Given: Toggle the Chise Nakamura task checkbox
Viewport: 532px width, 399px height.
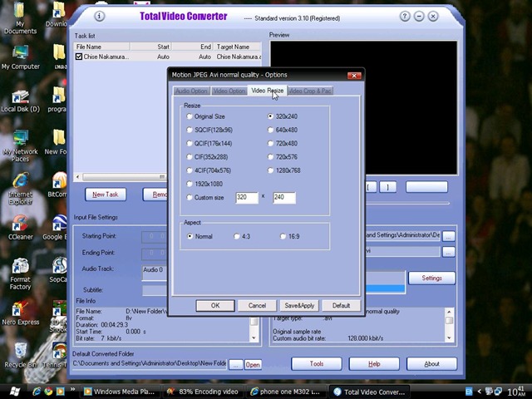Looking at the screenshot, I should click(79, 57).
